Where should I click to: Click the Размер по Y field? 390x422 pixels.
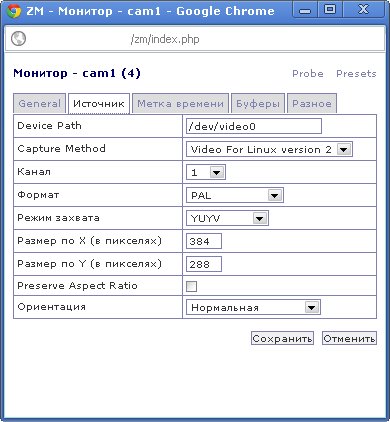click(204, 264)
